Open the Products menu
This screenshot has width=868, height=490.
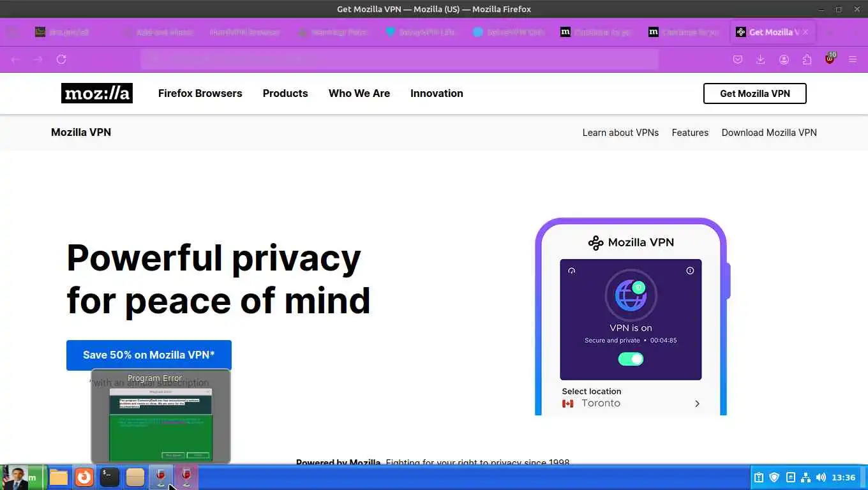click(285, 93)
